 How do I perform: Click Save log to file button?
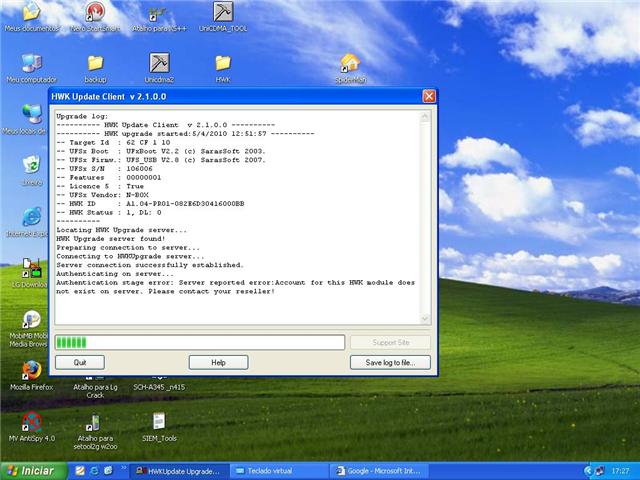point(390,362)
